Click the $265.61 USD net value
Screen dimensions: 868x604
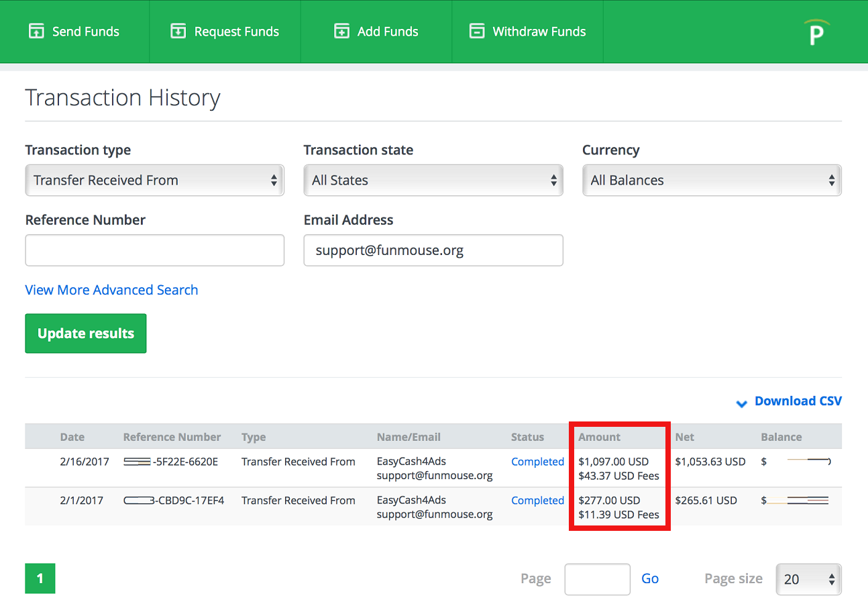(x=706, y=501)
